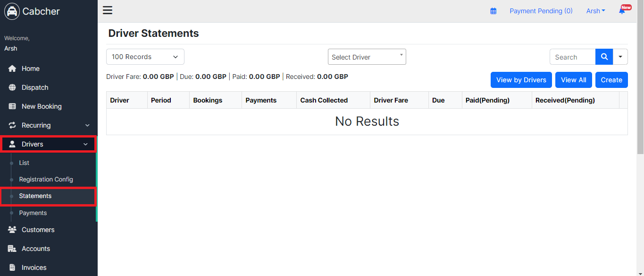
Task: Click the View by Drivers button
Action: (521, 80)
